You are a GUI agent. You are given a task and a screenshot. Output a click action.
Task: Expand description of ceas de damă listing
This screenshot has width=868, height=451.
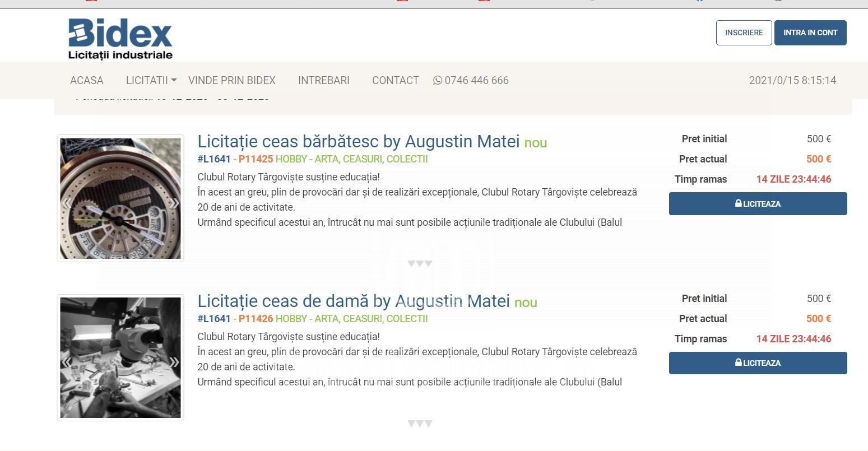[x=420, y=424]
